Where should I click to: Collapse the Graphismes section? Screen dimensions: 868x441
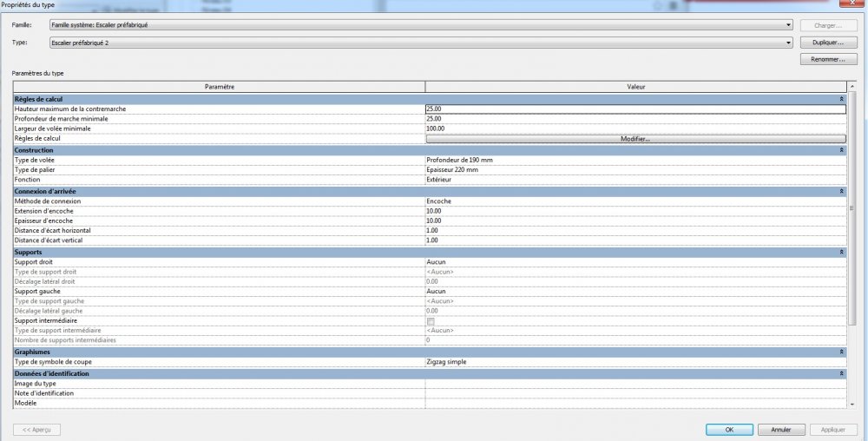841,352
